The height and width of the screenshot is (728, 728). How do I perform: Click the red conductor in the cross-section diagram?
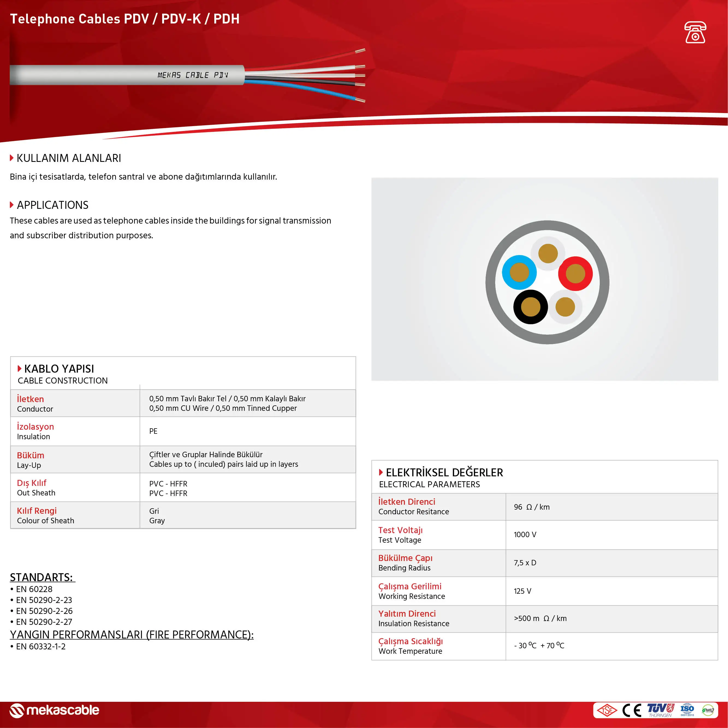575,274
